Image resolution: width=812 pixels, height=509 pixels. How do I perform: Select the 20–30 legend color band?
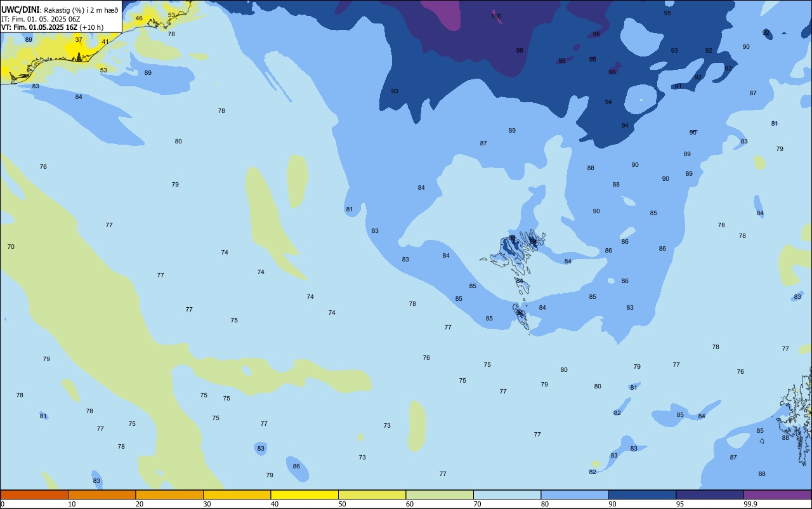(x=169, y=494)
